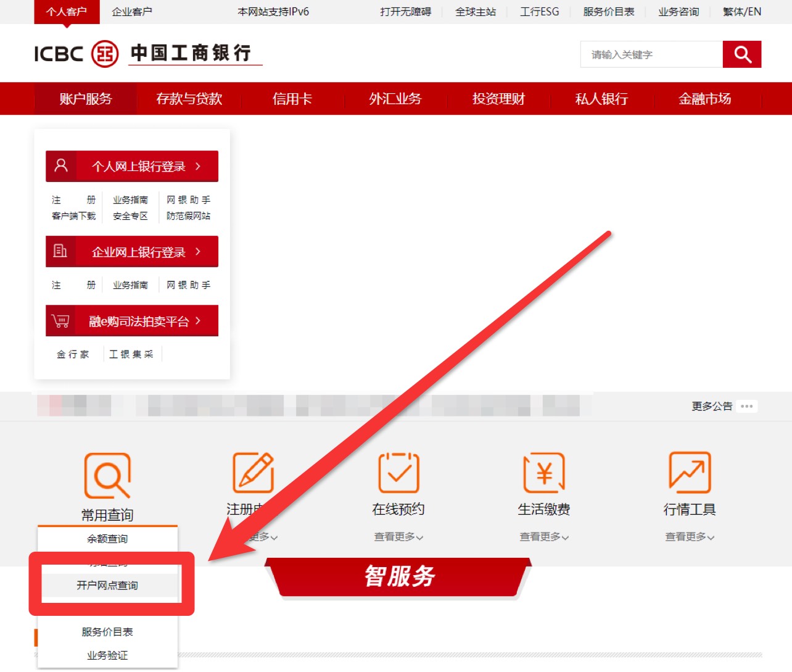Switch language via 繁体/EN
This screenshot has height=672, width=792.
741,11
